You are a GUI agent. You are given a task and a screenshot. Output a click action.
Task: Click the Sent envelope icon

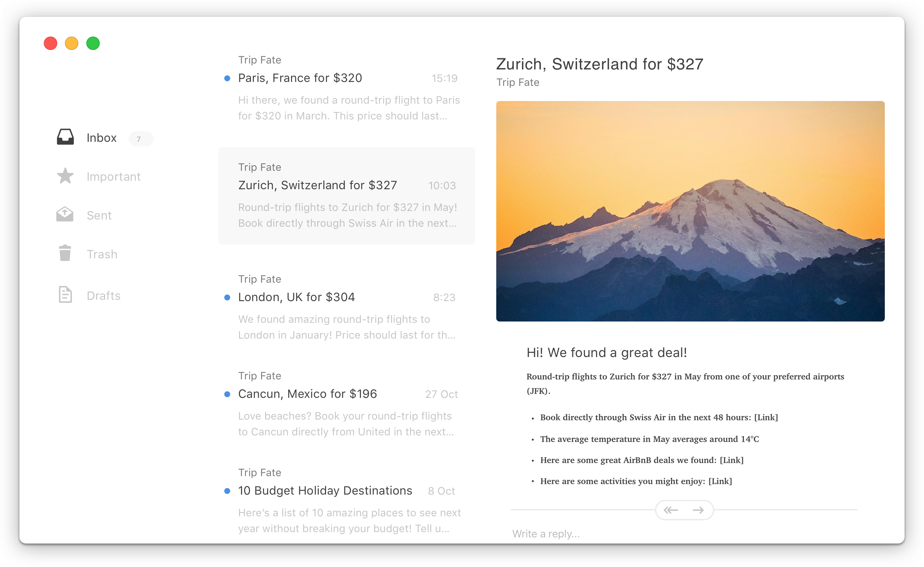pos(65,215)
